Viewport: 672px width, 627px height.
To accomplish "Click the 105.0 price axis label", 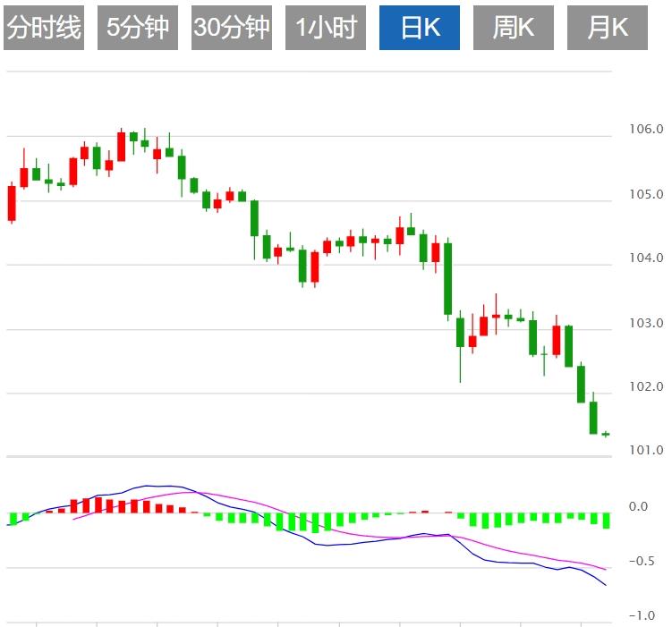I will click(x=646, y=195).
